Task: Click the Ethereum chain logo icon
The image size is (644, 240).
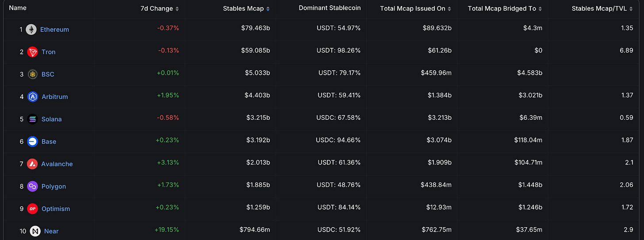Action: coord(31,30)
